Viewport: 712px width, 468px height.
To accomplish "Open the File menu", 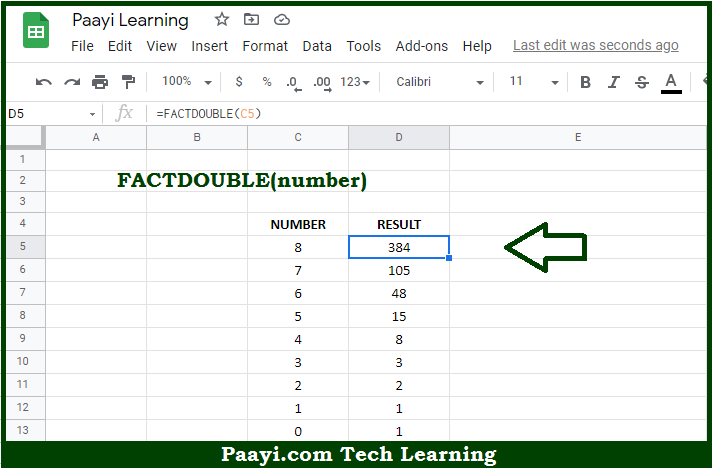I will tap(82, 46).
